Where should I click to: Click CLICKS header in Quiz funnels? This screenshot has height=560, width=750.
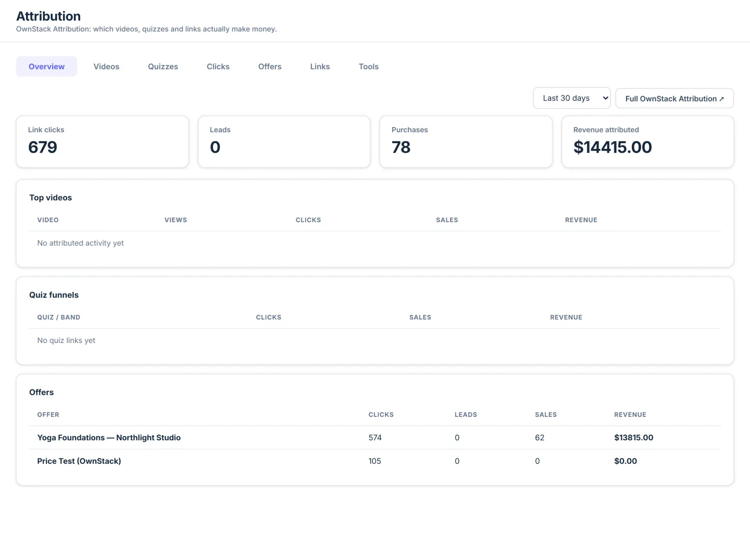click(269, 317)
